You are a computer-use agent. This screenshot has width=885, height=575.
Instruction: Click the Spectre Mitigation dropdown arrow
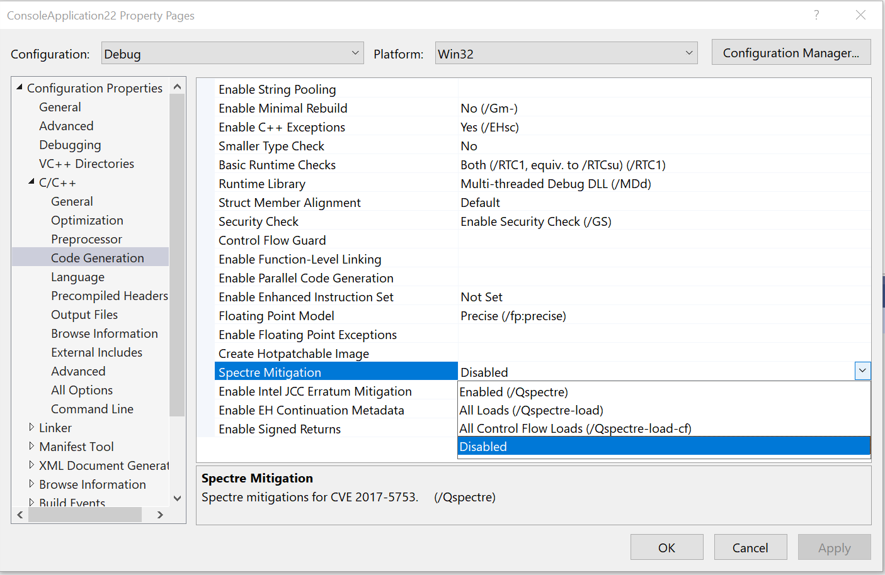tap(862, 371)
